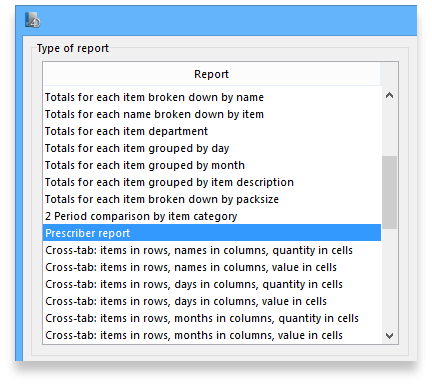The image size is (432, 386).
Task: Select Totals for each item broken down by name
Action: [x=212, y=97]
